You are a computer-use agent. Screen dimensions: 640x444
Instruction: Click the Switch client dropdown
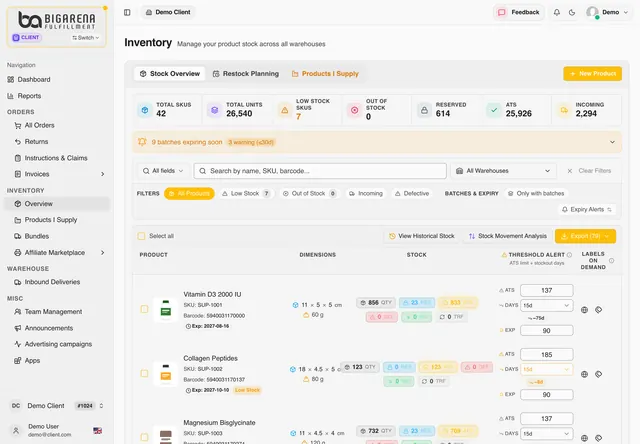click(86, 38)
